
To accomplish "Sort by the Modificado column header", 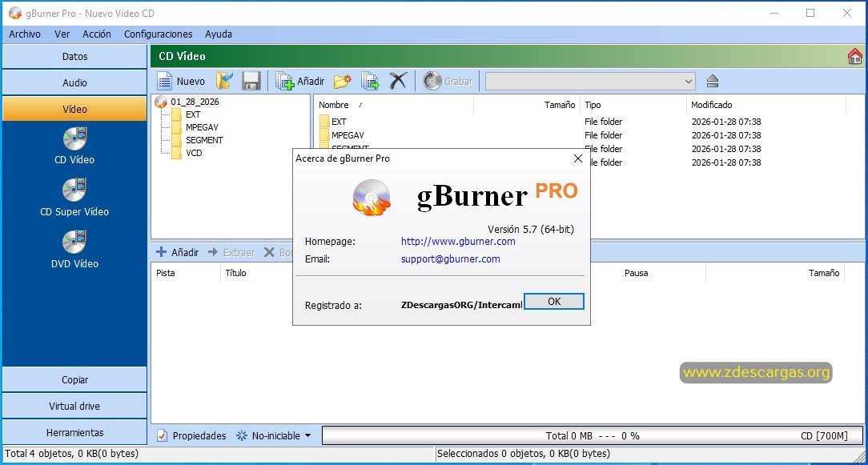I will 766,105.
